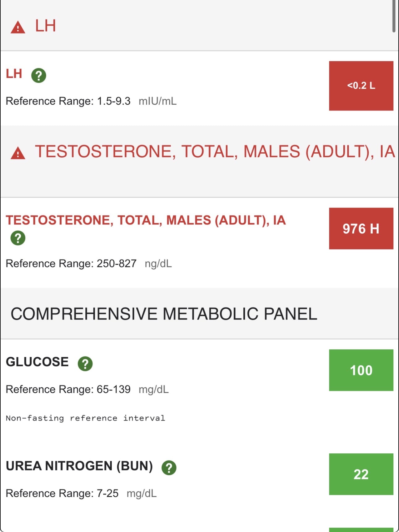
Task: Open help icon next to LH
Action: click(39, 76)
